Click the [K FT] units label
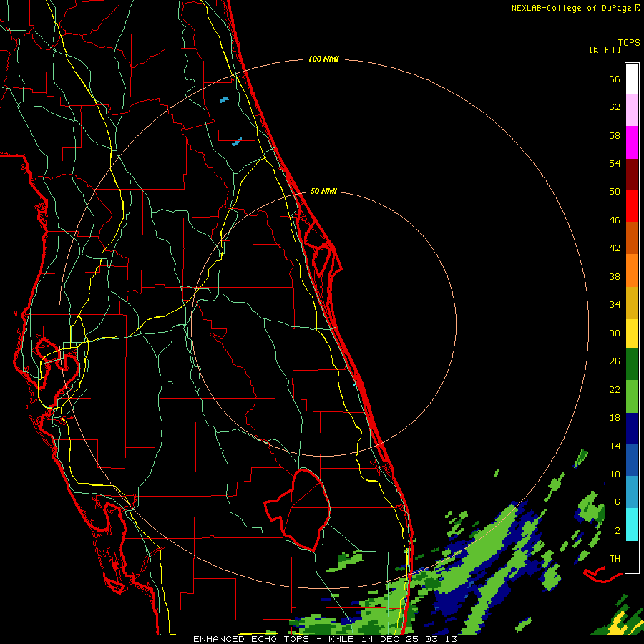Viewport: 644px width, 644px height. (605, 49)
